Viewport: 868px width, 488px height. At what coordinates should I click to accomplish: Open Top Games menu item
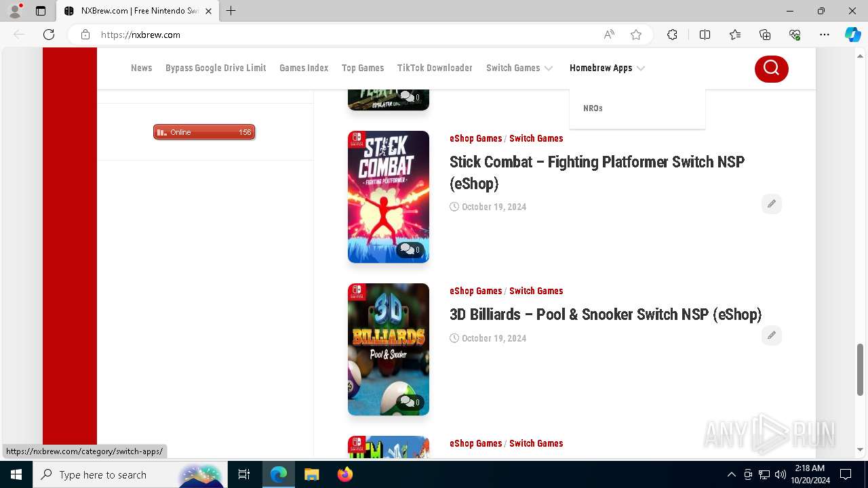(x=363, y=68)
